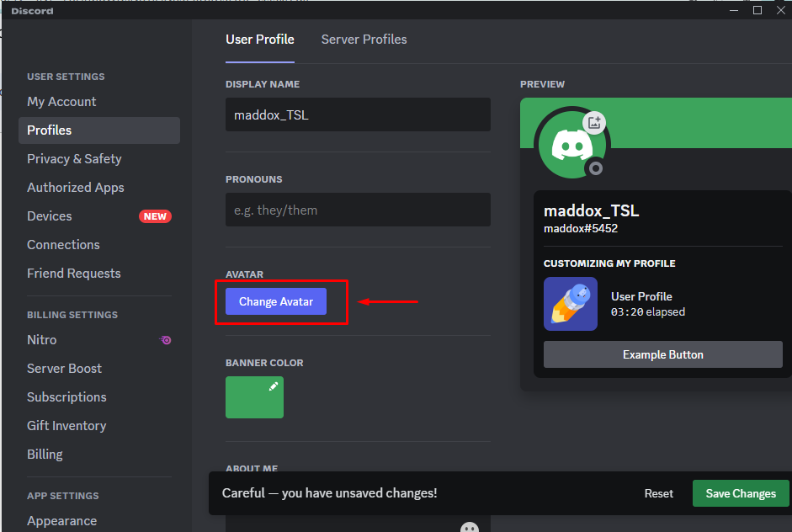Viewport: 792px width, 532px height.
Task: Click the offline status indicator on the preview avatar
Action: click(596, 168)
